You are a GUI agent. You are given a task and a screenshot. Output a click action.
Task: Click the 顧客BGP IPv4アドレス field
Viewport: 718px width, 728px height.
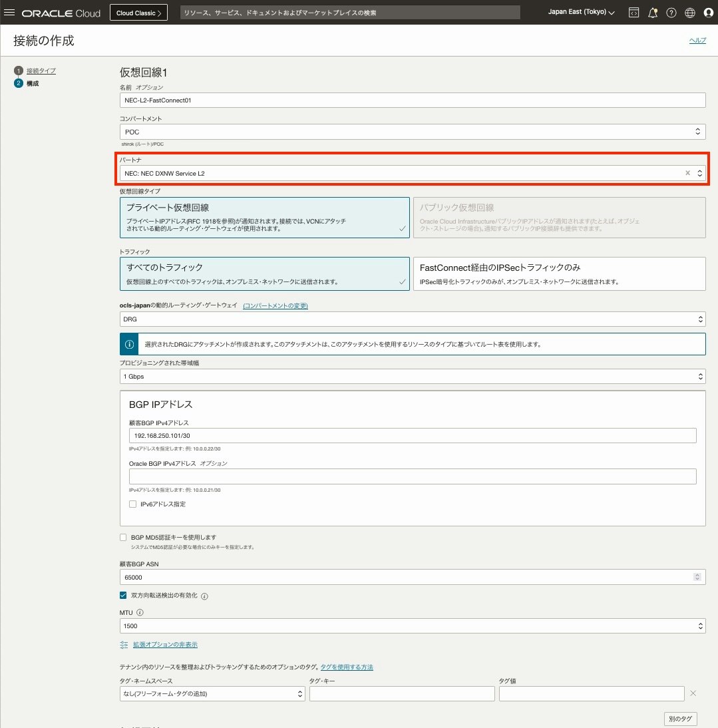[413, 435]
